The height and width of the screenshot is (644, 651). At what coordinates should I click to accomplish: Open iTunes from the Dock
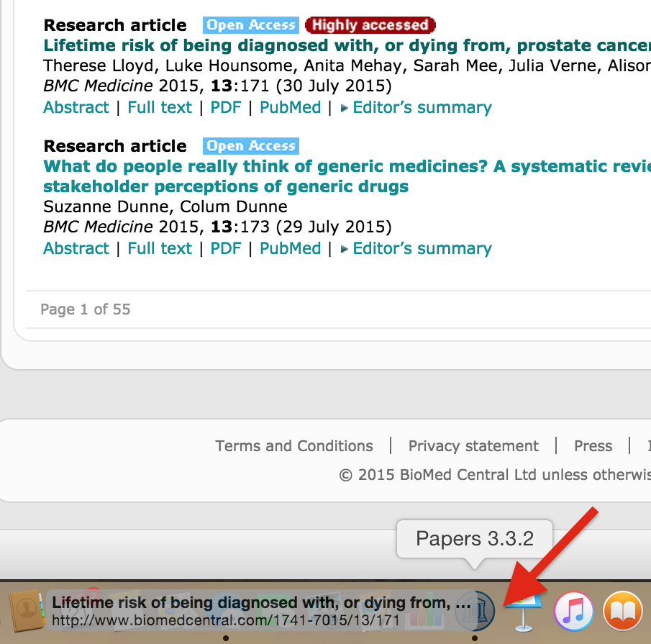tap(574, 611)
